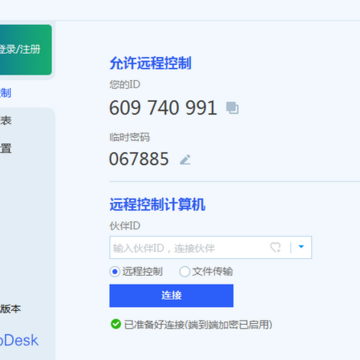Select the 远程控制 radio button
The height and width of the screenshot is (360, 360).
click(x=114, y=272)
